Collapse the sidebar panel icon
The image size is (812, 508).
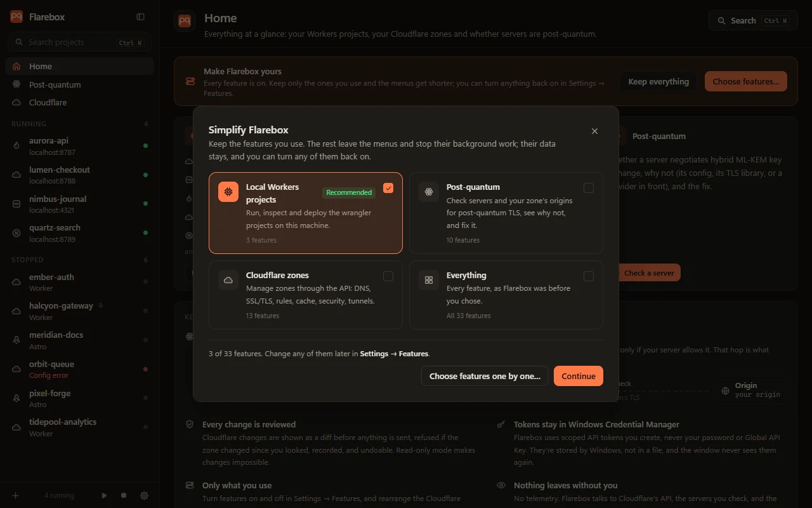click(x=141, y=17)
